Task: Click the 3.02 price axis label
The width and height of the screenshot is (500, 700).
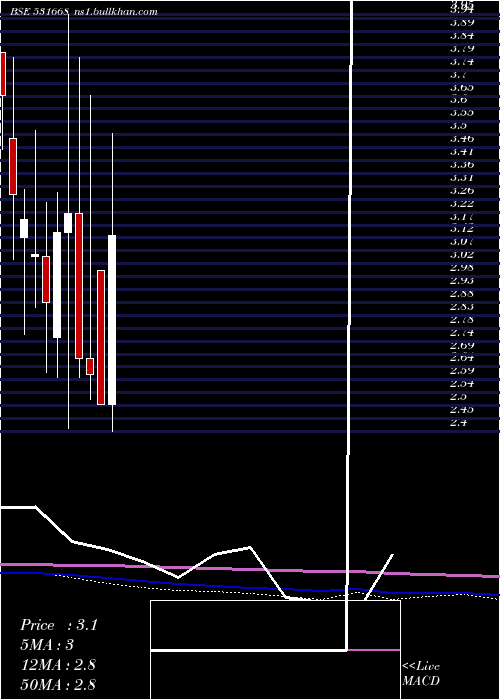Action: tap(462, 255)
